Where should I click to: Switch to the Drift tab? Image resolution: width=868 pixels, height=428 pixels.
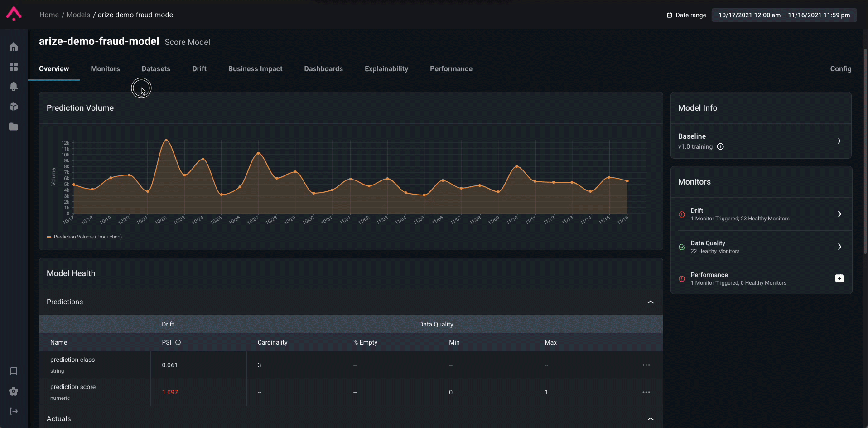[199, 69]
